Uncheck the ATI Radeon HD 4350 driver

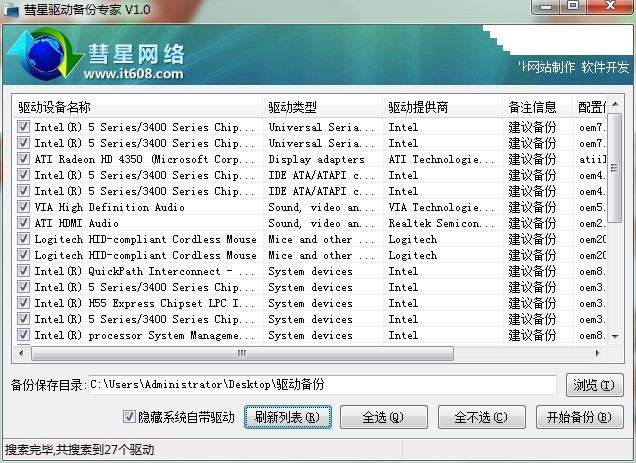tap(24, 159)
